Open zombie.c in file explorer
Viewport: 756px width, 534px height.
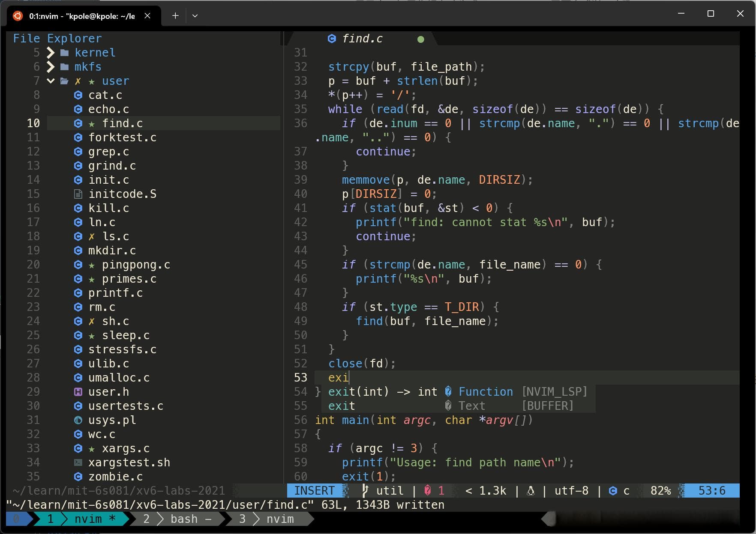115,477
